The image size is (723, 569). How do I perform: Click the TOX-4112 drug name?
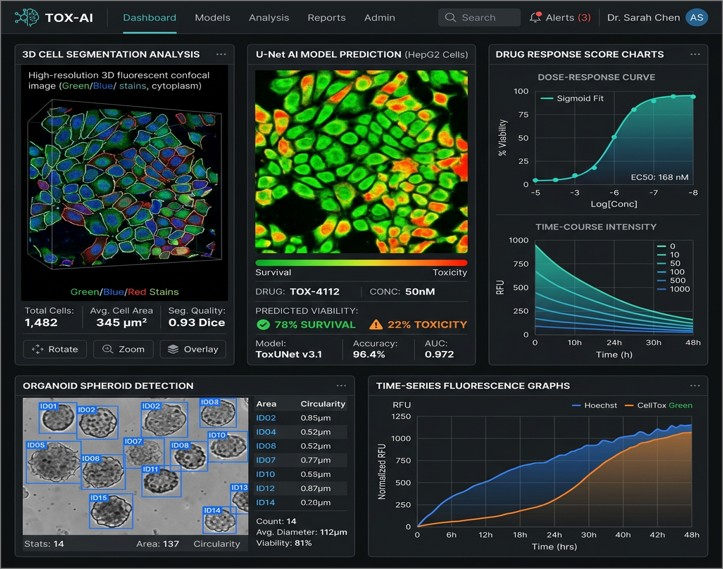(x=314, y=291)
